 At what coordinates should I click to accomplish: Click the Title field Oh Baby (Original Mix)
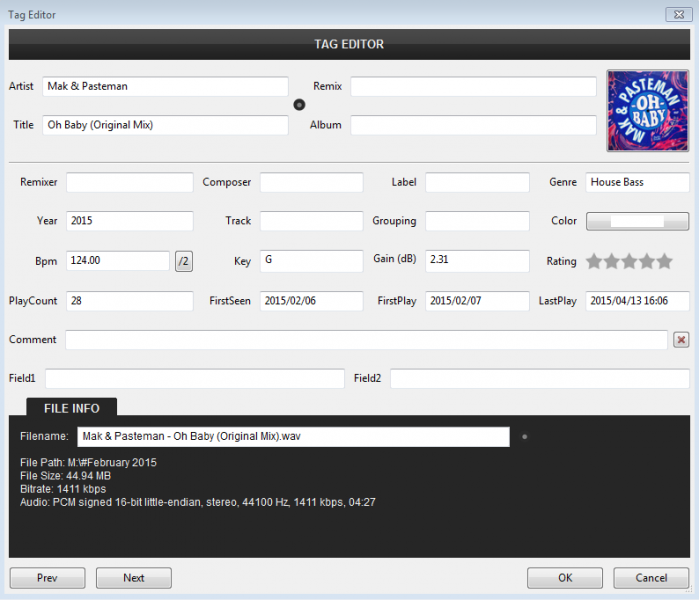(x=165, y=125)
